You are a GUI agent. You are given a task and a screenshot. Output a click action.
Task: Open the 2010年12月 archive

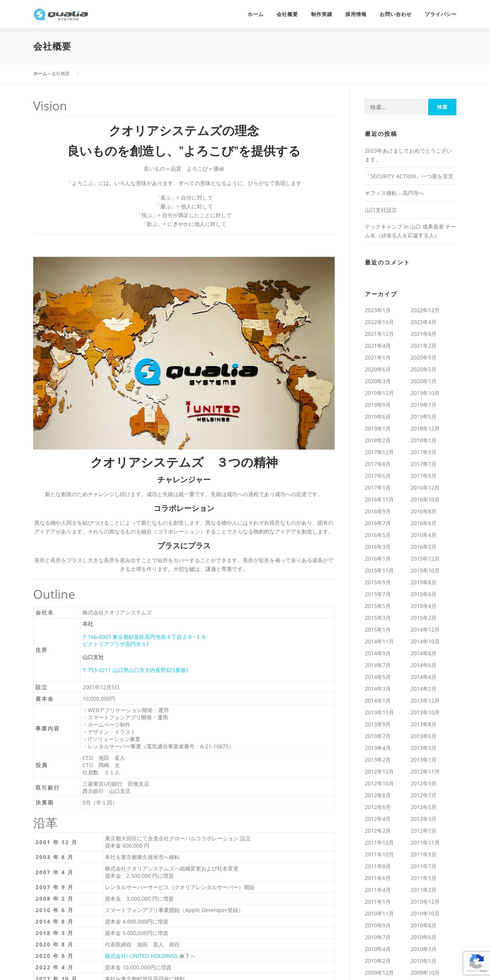425,902
